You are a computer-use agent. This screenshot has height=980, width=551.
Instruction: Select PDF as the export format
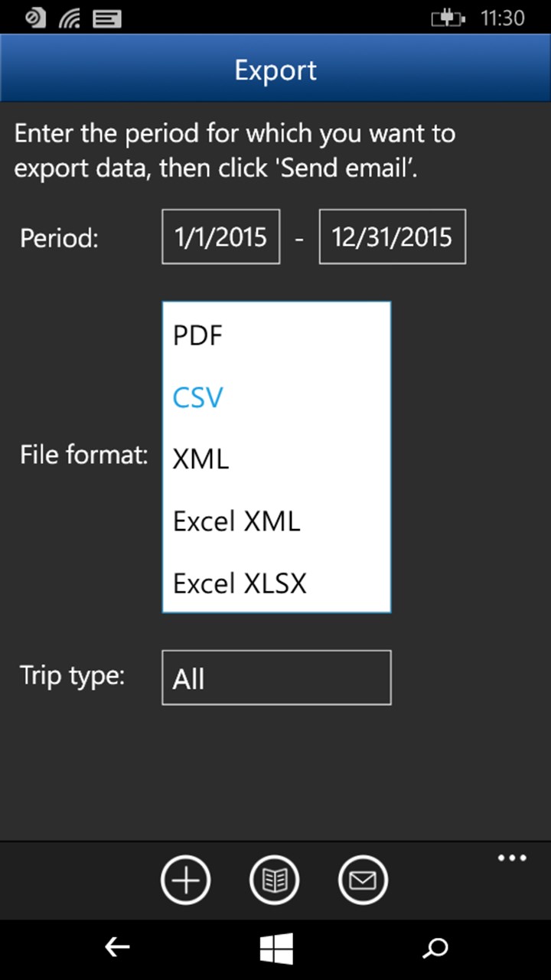click(197, 335)
